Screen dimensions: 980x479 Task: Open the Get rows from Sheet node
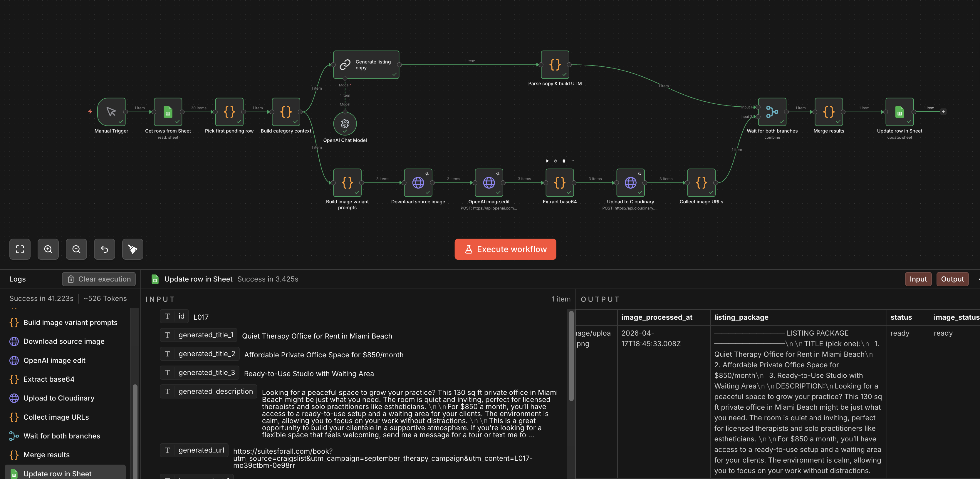(x=168, y=111)
